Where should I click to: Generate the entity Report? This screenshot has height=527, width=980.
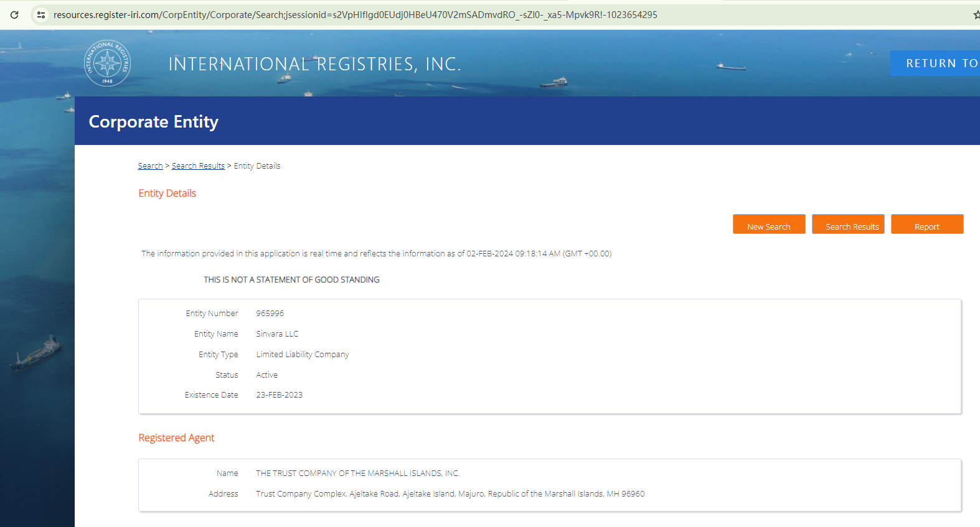pos(927,225)
